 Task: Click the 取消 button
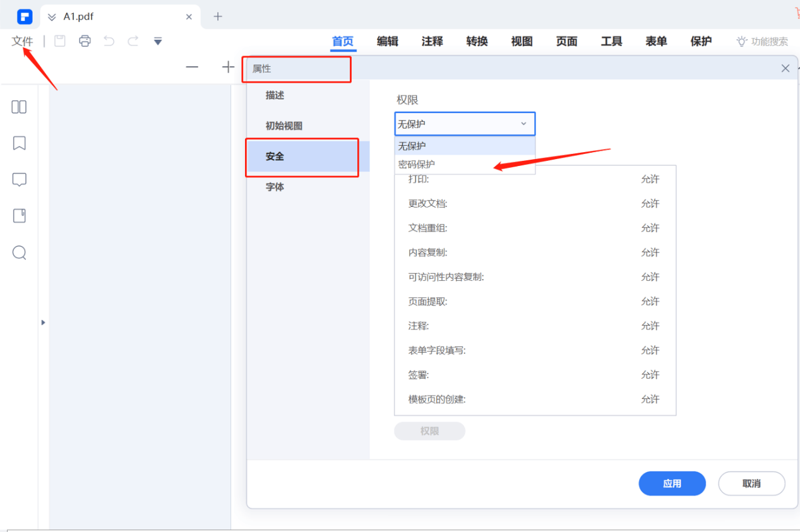pyautogui.click(x=751, y=483)
